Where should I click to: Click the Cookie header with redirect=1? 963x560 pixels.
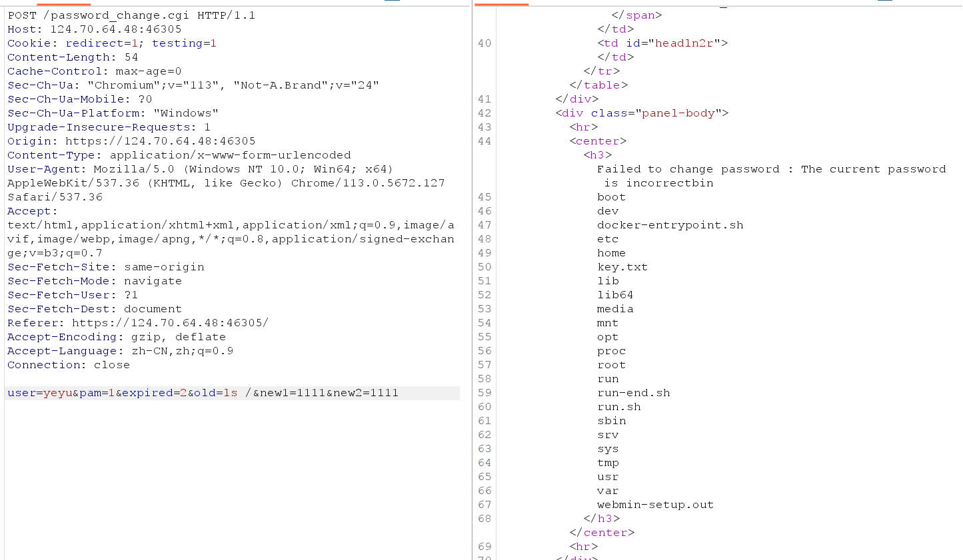[112, 43]
